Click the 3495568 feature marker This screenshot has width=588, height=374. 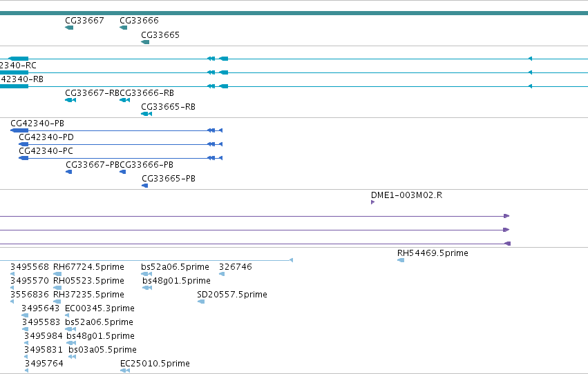pyautogui.click(x=12, y=274)
